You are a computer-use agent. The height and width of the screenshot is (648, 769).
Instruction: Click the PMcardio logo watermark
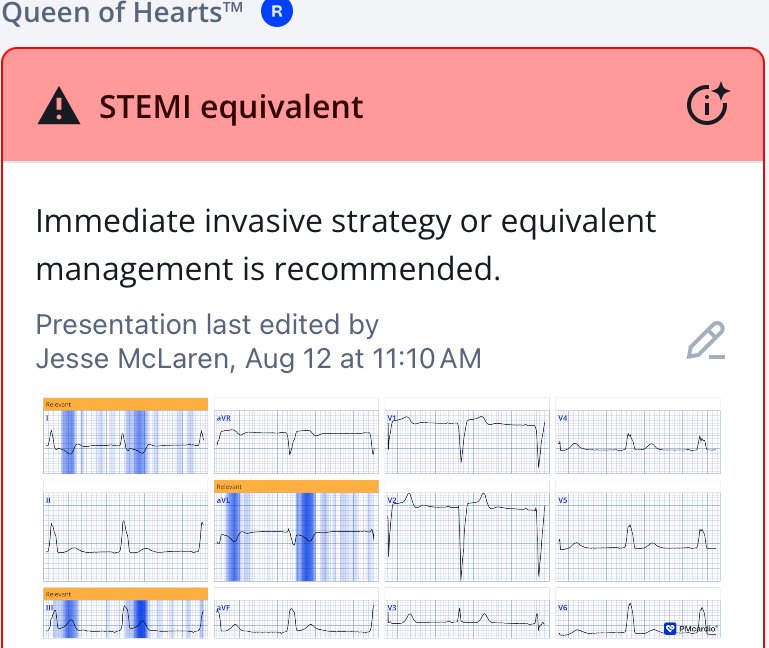(690, 628)
